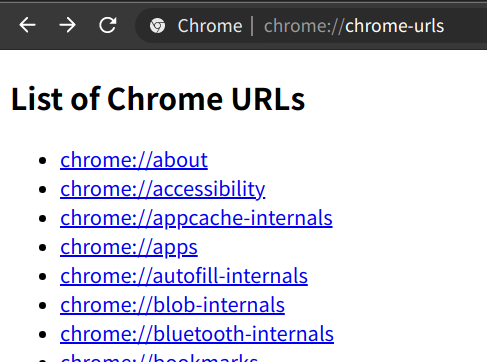The height and width of the screenshot is (362, 487).
Task: Click the 'List of Chrome URLs' heading
Action: (158, 99)
